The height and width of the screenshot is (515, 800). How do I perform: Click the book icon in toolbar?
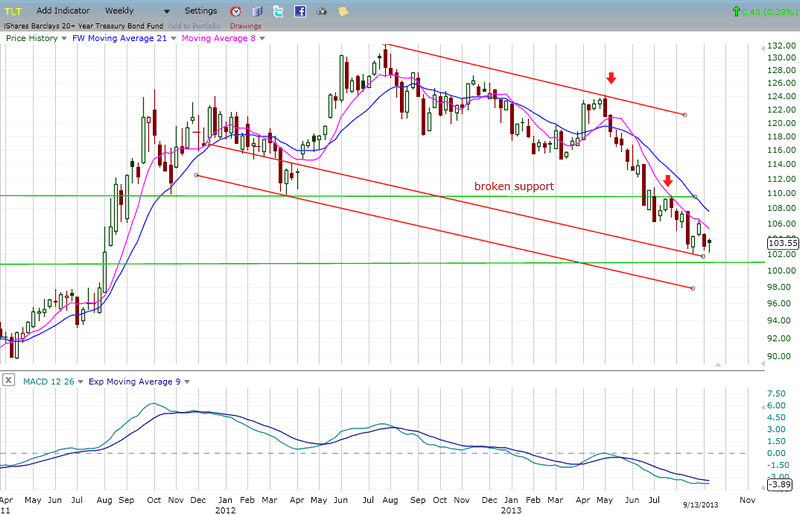(256, 10)
